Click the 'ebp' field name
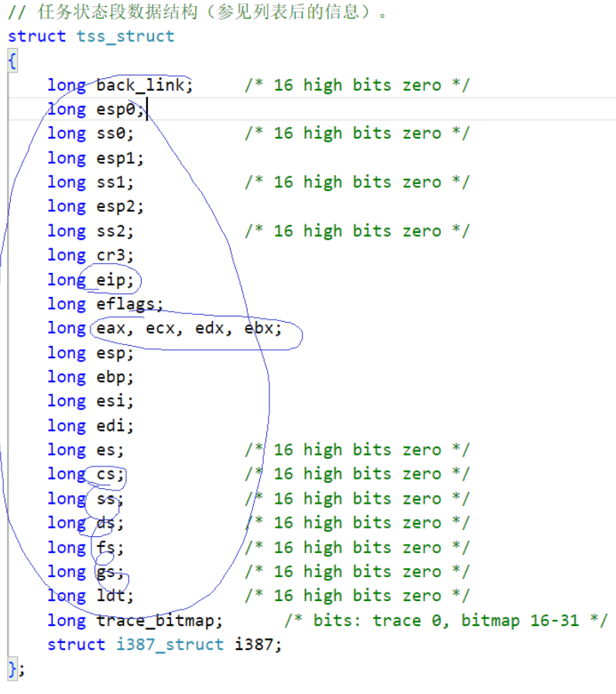 coord(111,377)
